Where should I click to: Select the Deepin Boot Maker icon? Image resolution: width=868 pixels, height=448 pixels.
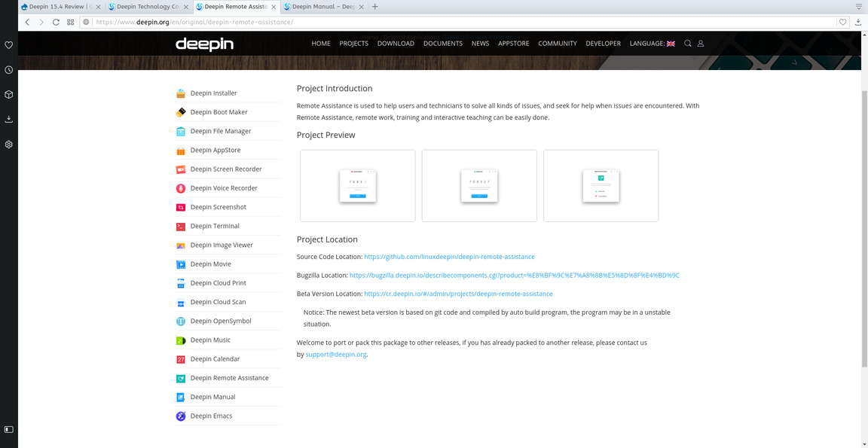coord(181,112)
